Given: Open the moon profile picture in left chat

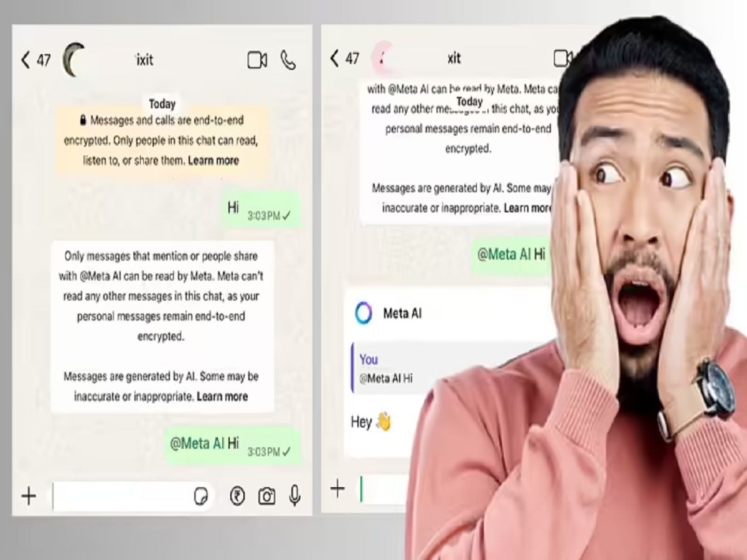Looking at the screenshot, I should coord(74,60).
